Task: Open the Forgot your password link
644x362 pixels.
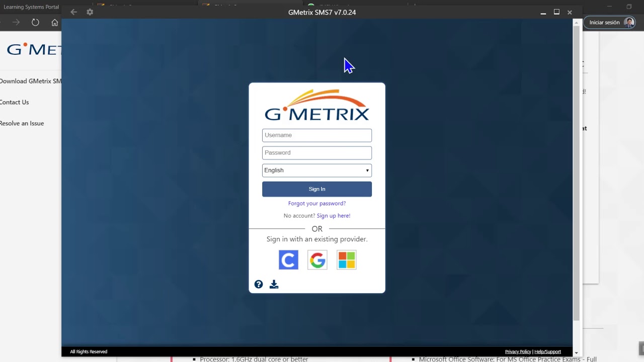Action: (x=317, y=204)
